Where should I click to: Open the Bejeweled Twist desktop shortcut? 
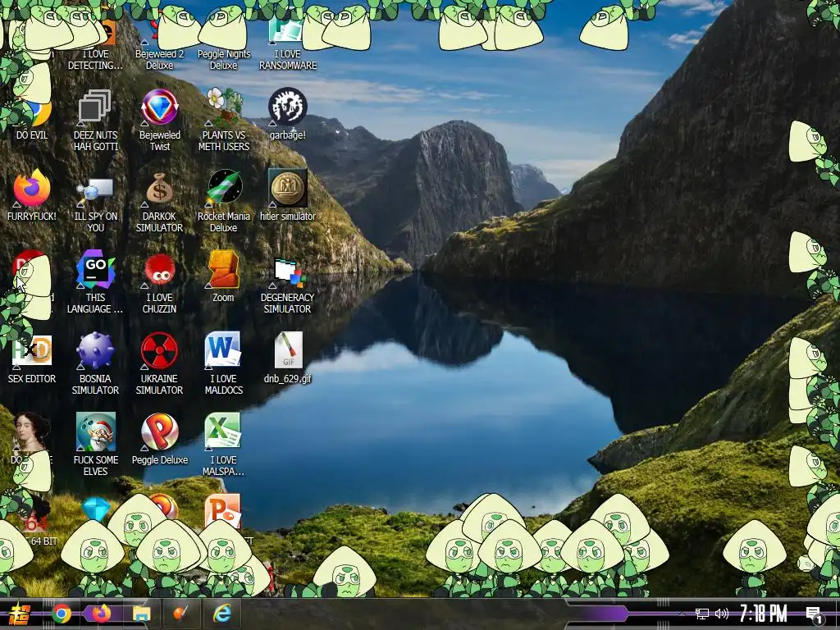click(159, 107)
